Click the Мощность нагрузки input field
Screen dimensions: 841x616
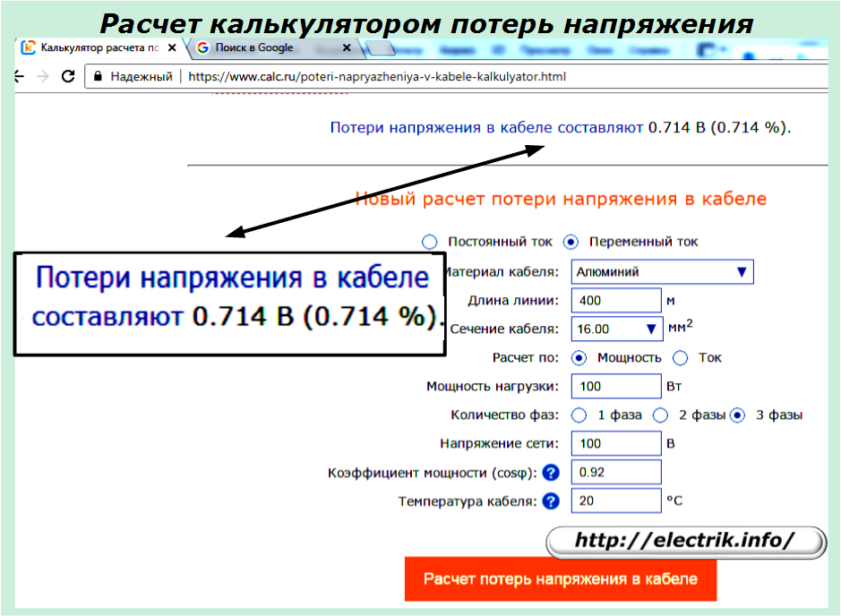click(615, 386)
